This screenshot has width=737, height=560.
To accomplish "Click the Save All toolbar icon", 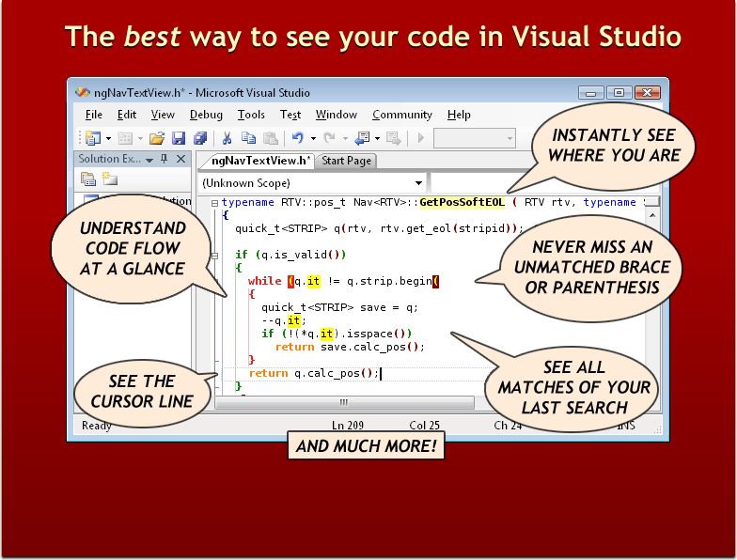I will coord(198,138).
